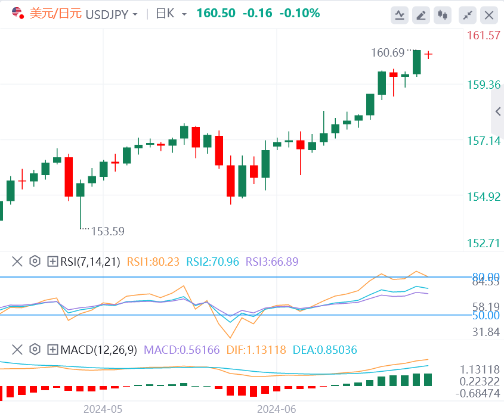Click the RSI2:70.96 value

[x=213, y=262]
